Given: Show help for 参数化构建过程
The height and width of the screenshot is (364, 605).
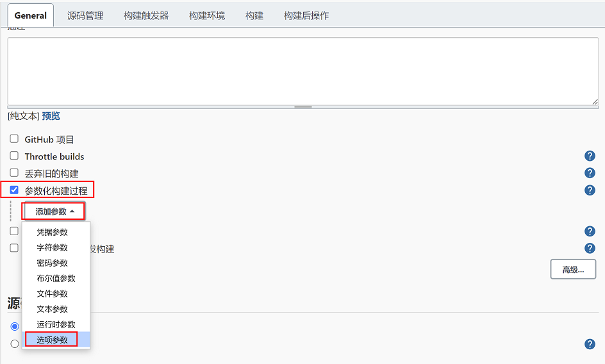Looking at the screenshot, I should click(590, 190).
